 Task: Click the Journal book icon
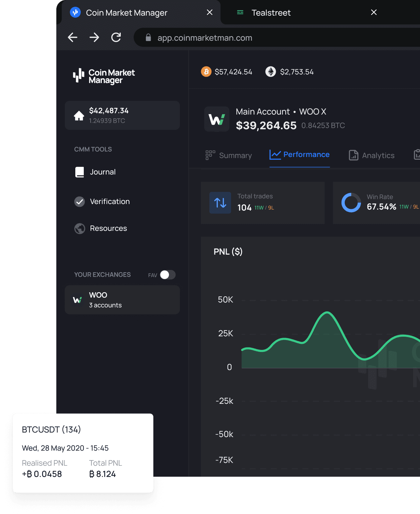(x=80, y=172)
